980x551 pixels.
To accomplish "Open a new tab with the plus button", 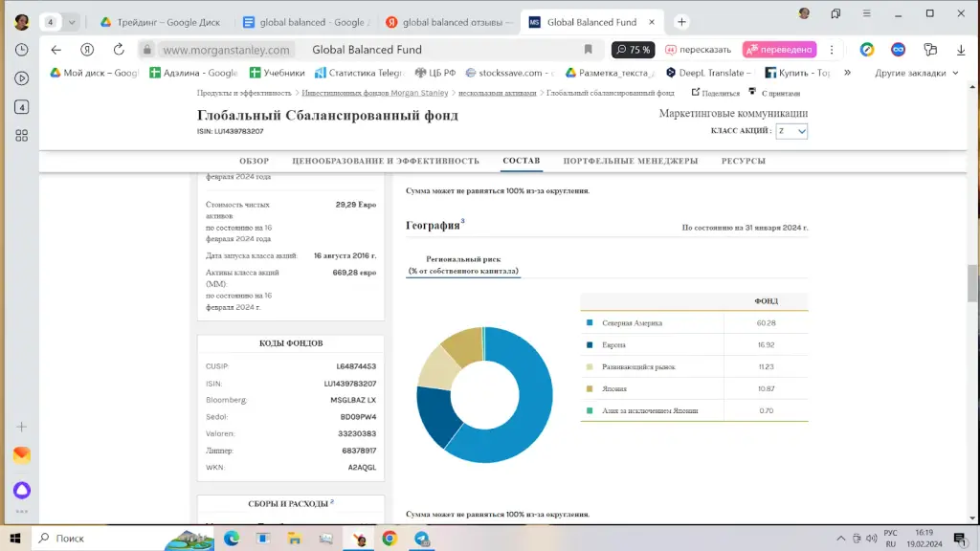I will [681, 22].
